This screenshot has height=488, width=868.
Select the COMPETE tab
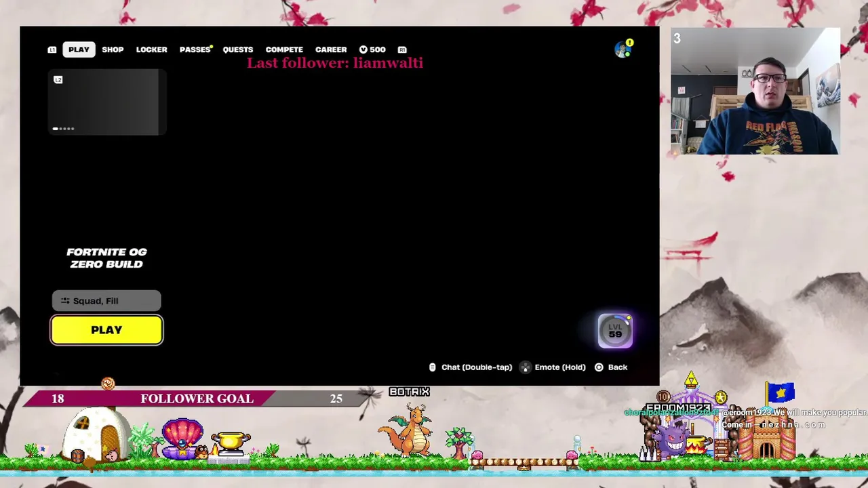point(284,49)
